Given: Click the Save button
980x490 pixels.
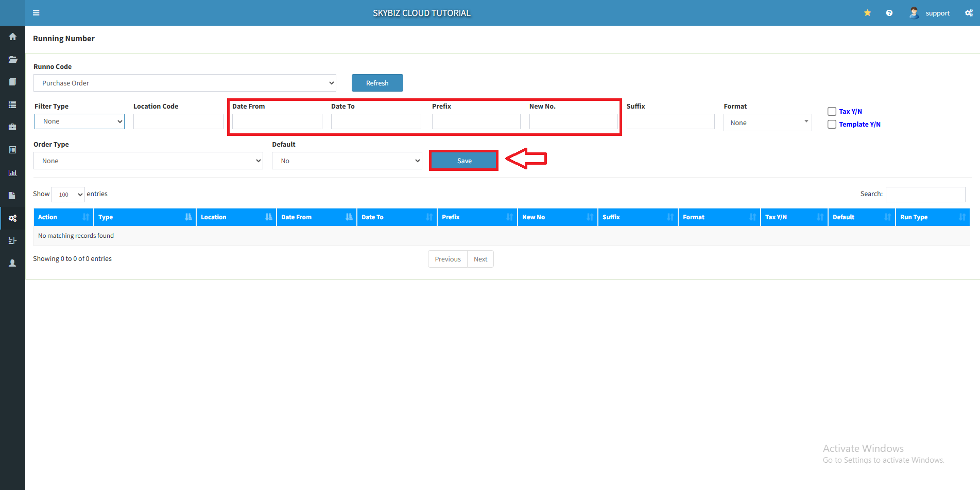Looking at the screenshot, I should click(x=463, y=161).
